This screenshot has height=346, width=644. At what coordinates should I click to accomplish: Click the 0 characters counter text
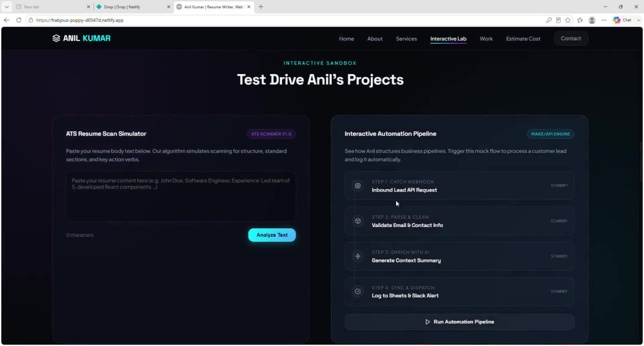[80, 235]
